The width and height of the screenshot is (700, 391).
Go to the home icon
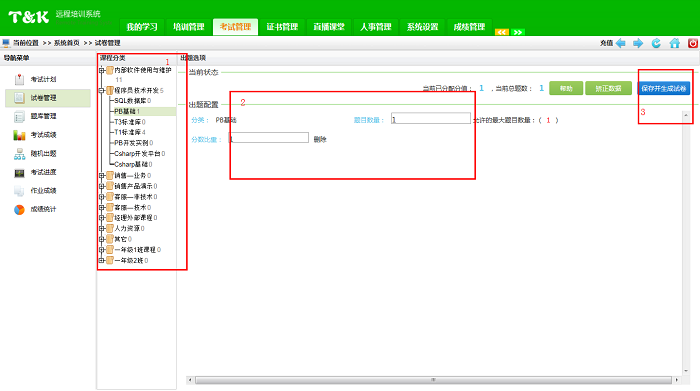pyautogui.click(x=675, y=43)
